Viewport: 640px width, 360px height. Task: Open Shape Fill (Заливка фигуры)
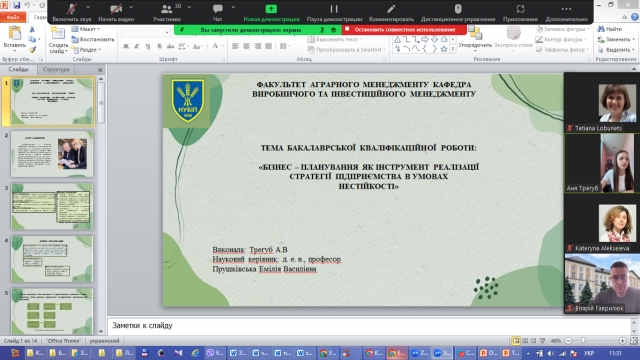pos(563,29)
